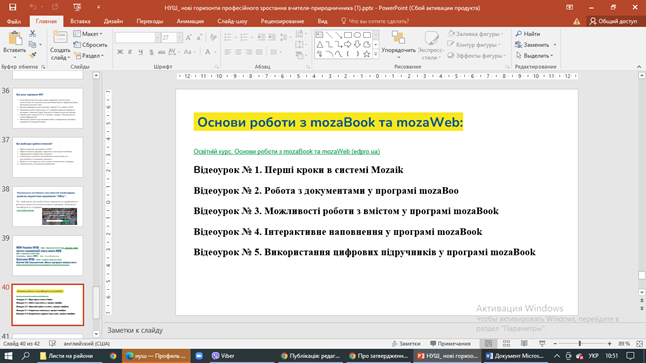This screenshot has height=363, width=646.
Task: Fit slide to current window icon
Action: click(x=639, y=343)
